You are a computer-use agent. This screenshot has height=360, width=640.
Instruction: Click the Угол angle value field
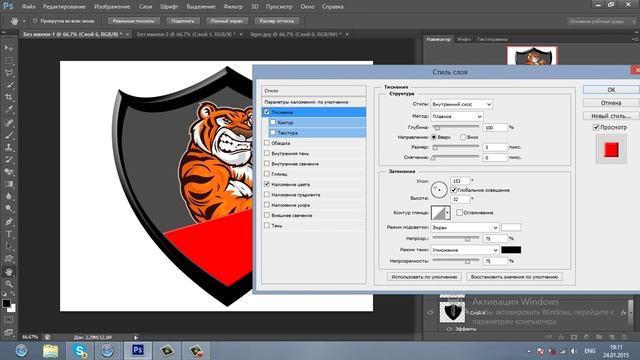(460, 181)
